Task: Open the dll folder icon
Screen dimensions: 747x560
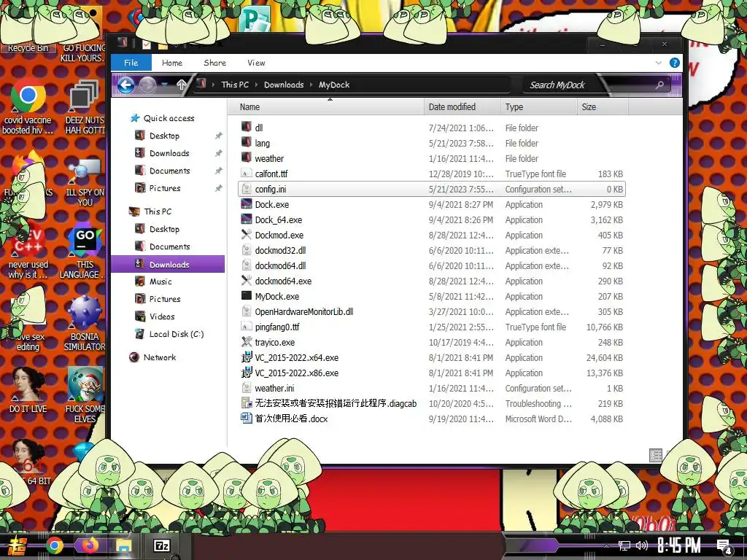Action: (x=247, y=127)
